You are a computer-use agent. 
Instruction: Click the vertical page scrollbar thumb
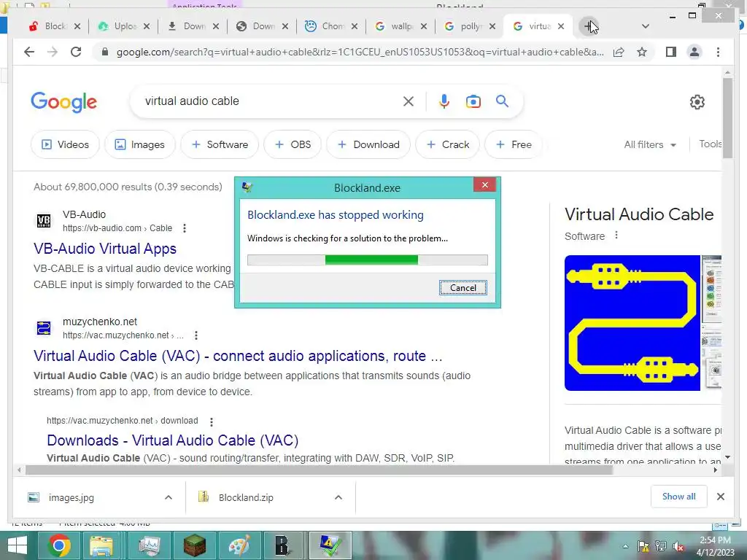pyautogui.click(x=727, y=117)
